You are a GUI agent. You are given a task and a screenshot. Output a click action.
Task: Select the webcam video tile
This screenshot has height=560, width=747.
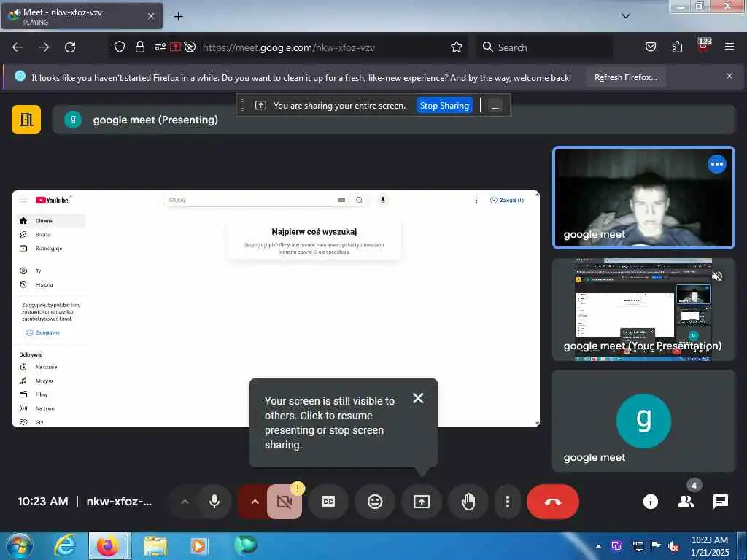tap(643, 198)
